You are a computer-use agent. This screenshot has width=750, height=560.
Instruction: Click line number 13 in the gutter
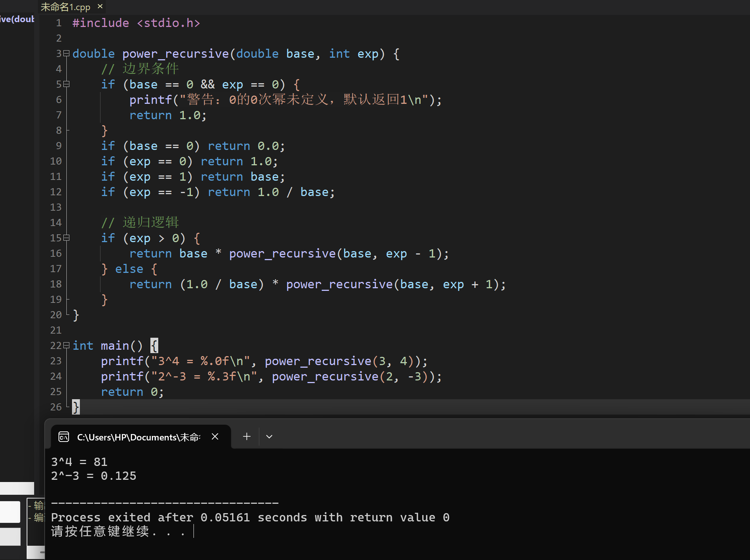(x=55, y=207)
